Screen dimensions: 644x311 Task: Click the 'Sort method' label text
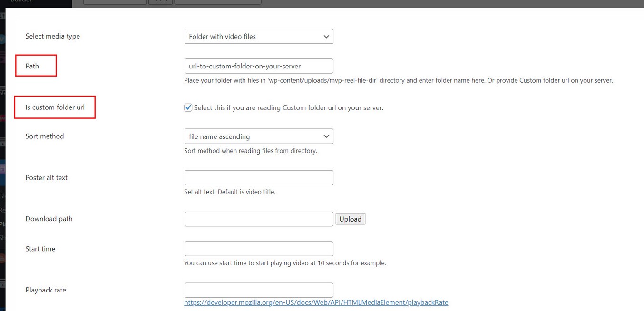point(45,136)
